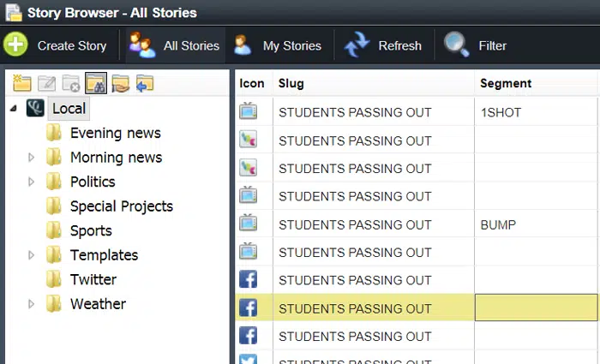Select the Politics folder
This screenshot has width=600, height=364.
coord(93,182)
